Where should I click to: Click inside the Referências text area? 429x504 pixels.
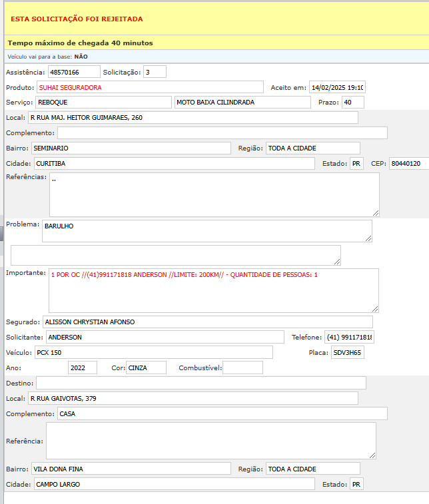pos(214,194)
